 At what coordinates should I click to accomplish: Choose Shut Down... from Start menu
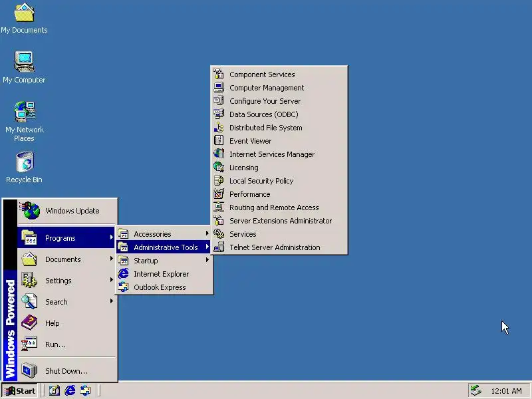(x=66, y=370)
